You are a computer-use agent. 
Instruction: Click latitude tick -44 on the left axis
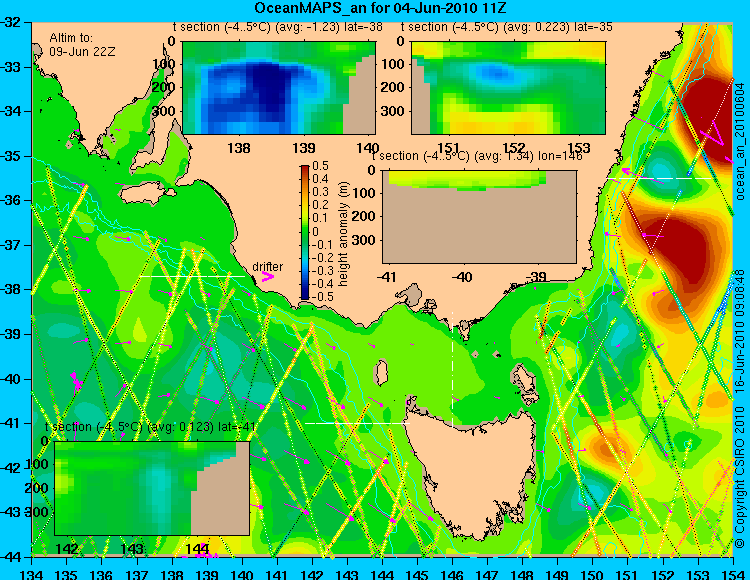coord(12,557)
